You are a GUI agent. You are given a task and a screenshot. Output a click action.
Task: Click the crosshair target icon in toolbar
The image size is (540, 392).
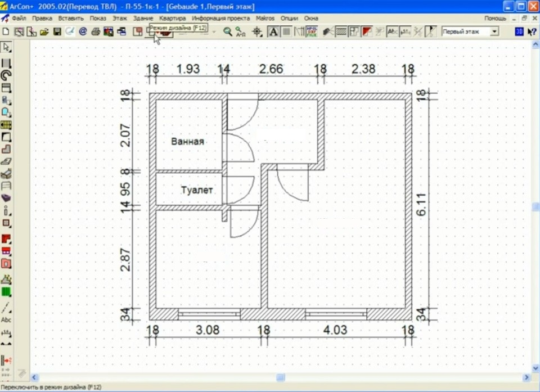pos(257,32)
